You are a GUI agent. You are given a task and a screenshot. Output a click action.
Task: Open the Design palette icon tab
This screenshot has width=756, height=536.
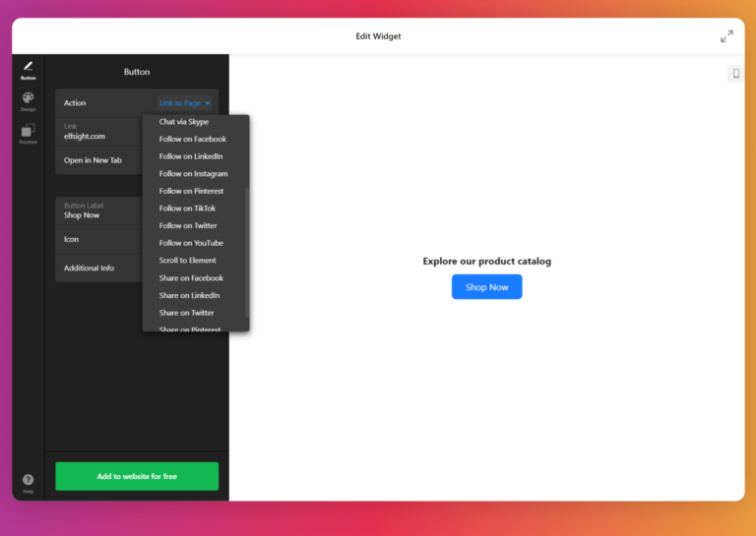pos(28,101)
